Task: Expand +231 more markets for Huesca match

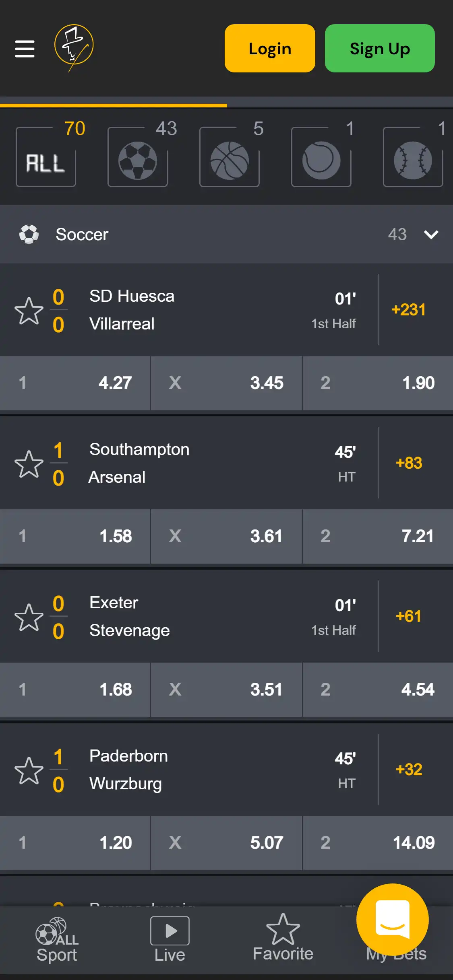Action: (408, 310)
